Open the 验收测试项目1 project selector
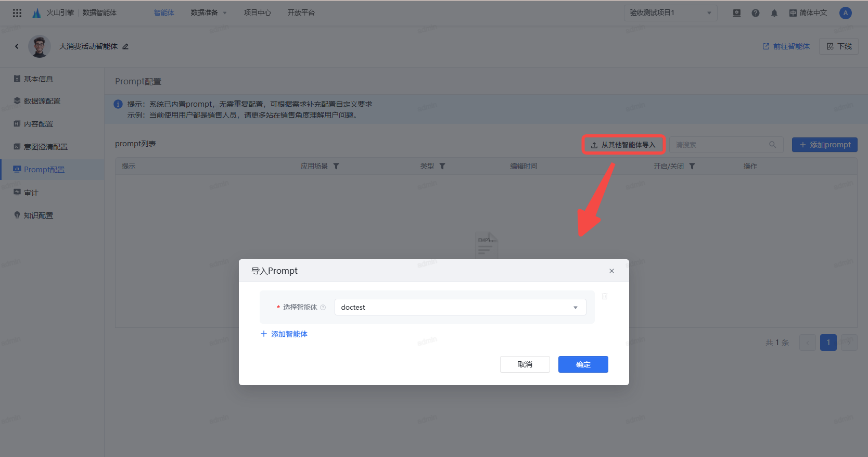The width and height of the screenshot is (868, 457). tap(670, 13)
